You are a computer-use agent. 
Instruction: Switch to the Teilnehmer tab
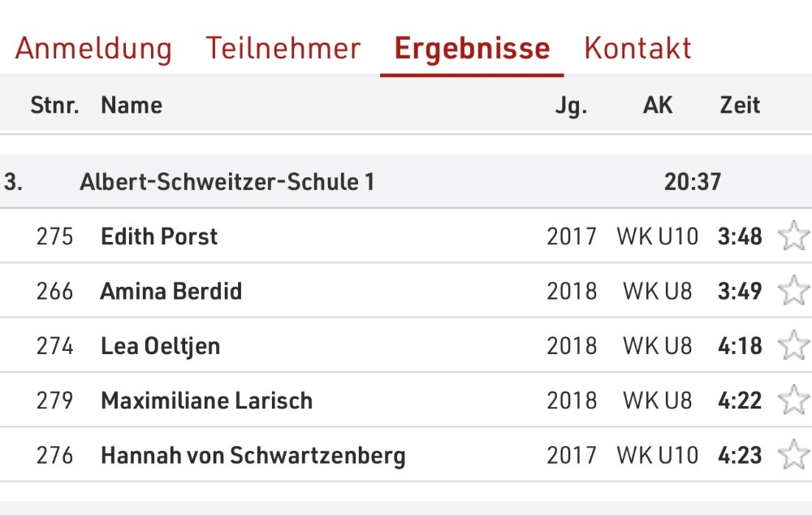(283, 49)
